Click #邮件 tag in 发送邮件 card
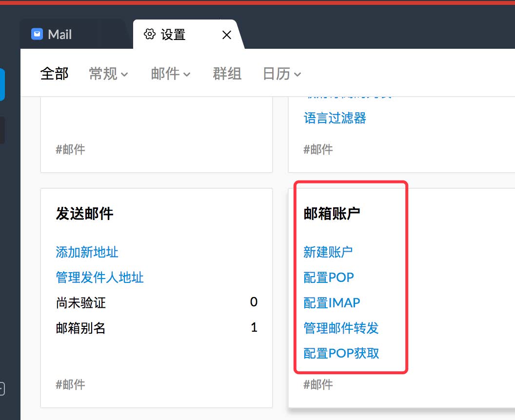The width and height of the screenshot is (515, 420). pos(70,384)
